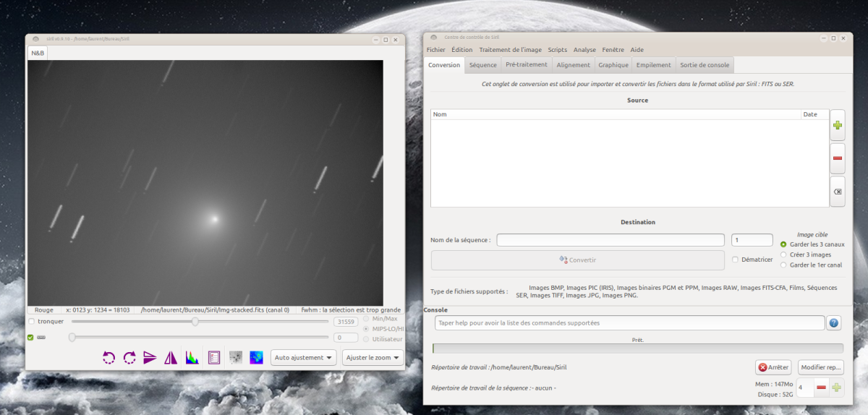Click the Arrêter button
868x415 pixels.
773,367
